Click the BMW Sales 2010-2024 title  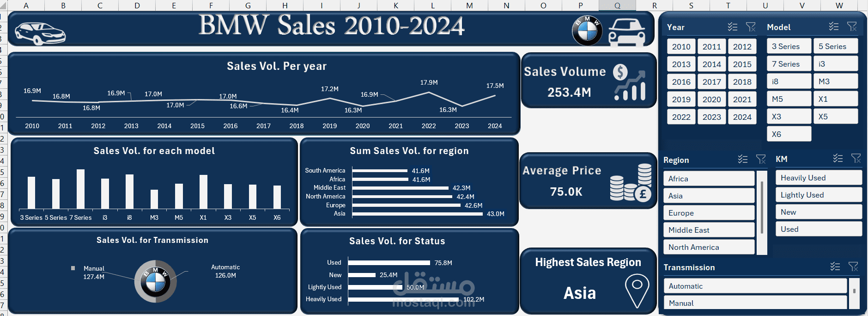point(332,25)
